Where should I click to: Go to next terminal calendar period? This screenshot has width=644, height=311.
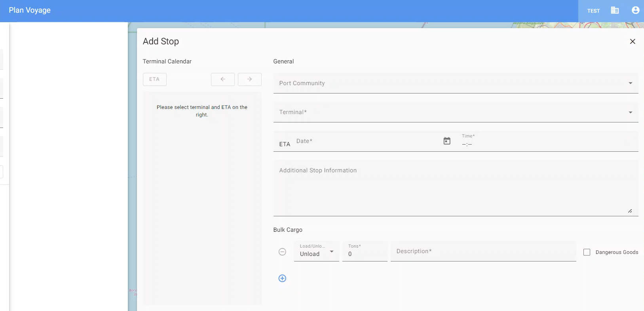[249, 79]
